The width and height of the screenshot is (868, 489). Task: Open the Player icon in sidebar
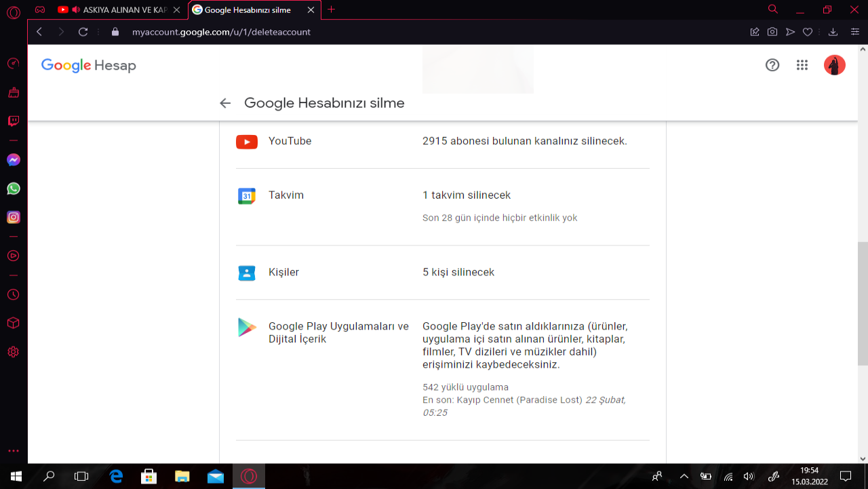(x=13, y=256)
